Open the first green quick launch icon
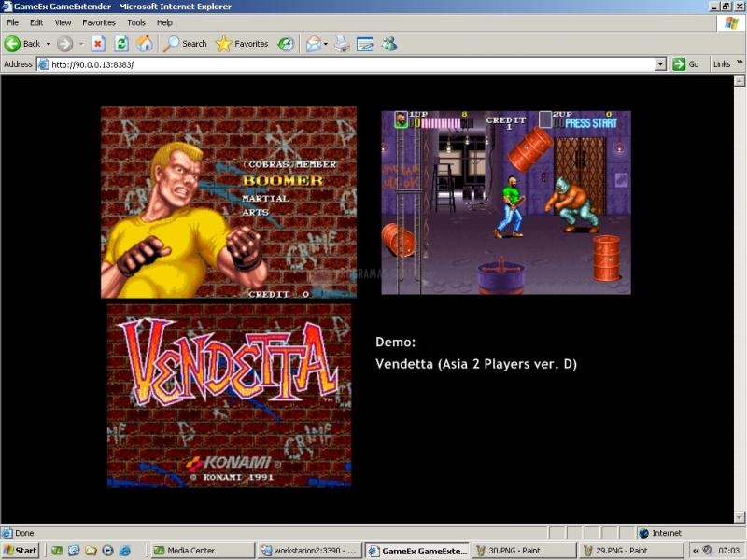The width and height of the screenshot is (747, 560). coord(57,551)
